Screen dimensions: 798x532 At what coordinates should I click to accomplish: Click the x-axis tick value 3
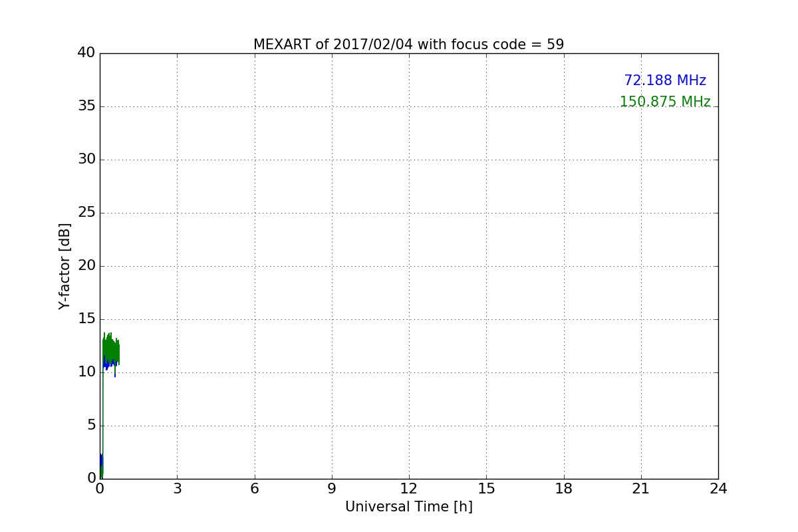[x=177, y=489]
